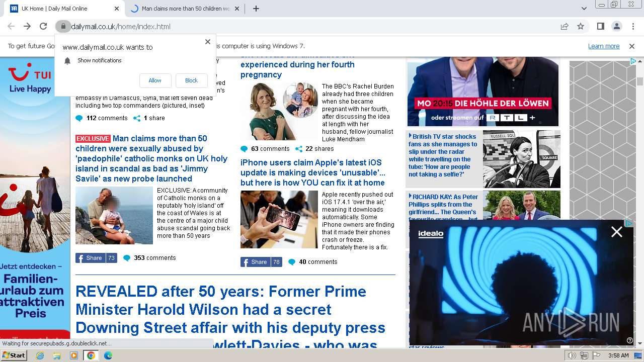Viewport: 644px width, 362px height.
Task: Click the address bar URL field
Action: point(312,27)
